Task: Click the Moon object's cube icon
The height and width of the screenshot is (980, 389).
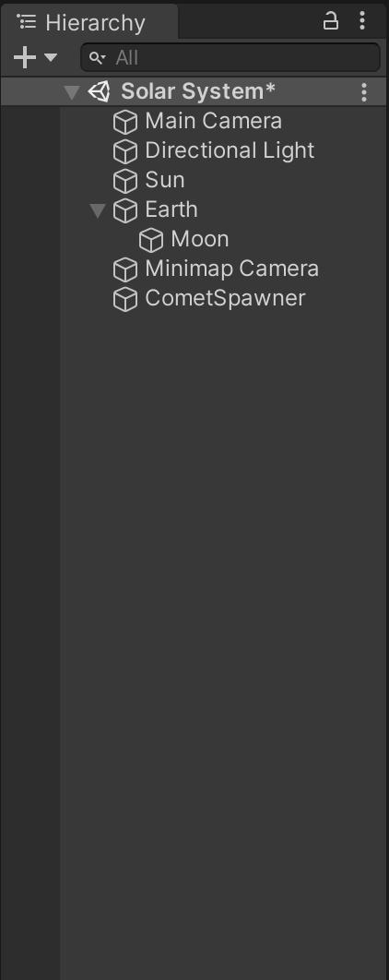Action: (150, 239)
